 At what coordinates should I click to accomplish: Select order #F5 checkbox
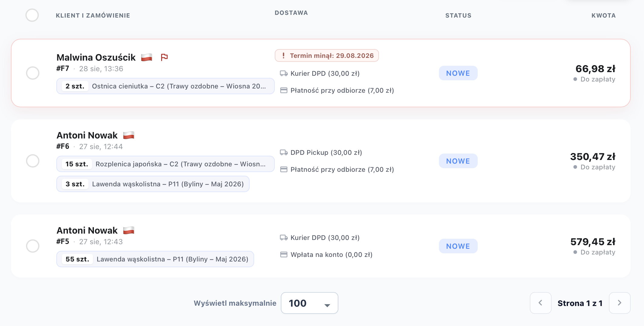[x=33, y=246]
